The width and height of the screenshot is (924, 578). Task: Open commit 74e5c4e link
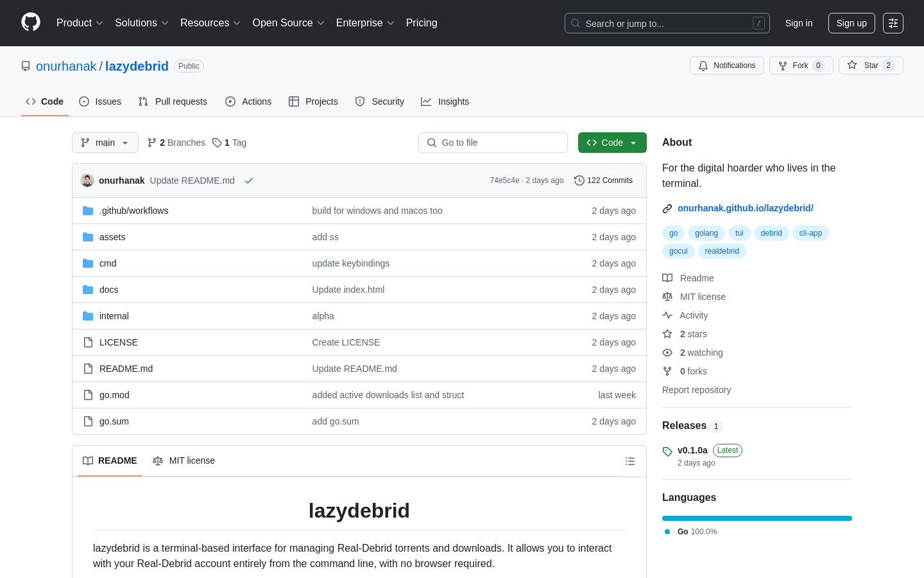pos(504,180)
